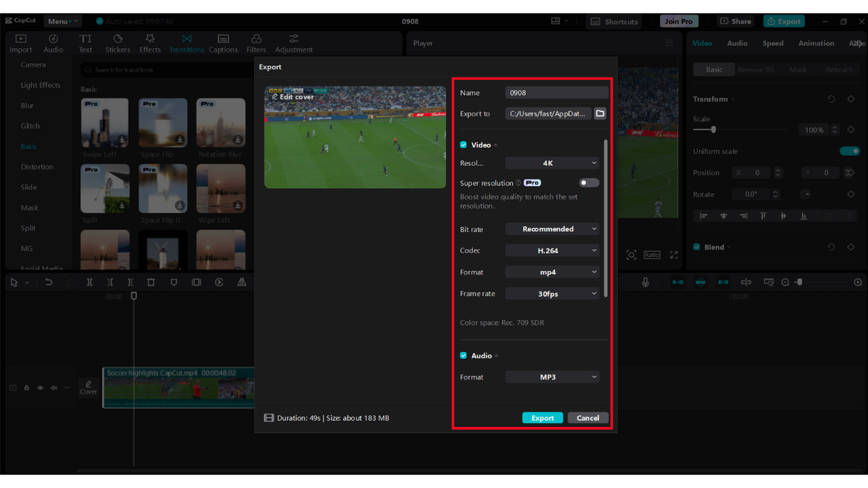Click the Scale slider handle
868x488 pixels.
coord(713,129)
